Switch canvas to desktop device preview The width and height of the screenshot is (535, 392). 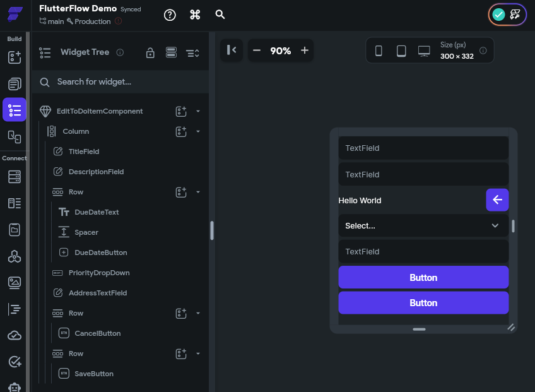(x=424, y=51)
